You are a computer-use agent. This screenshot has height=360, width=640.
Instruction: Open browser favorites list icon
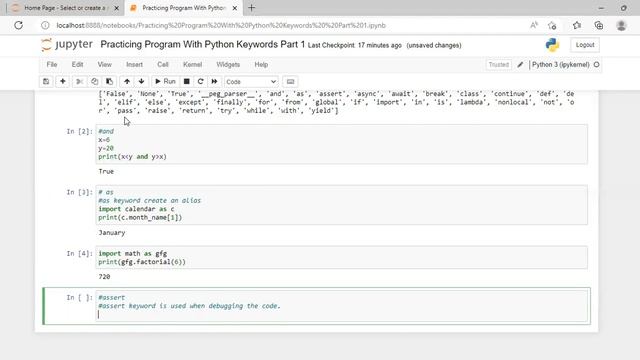tap(576, 25)
